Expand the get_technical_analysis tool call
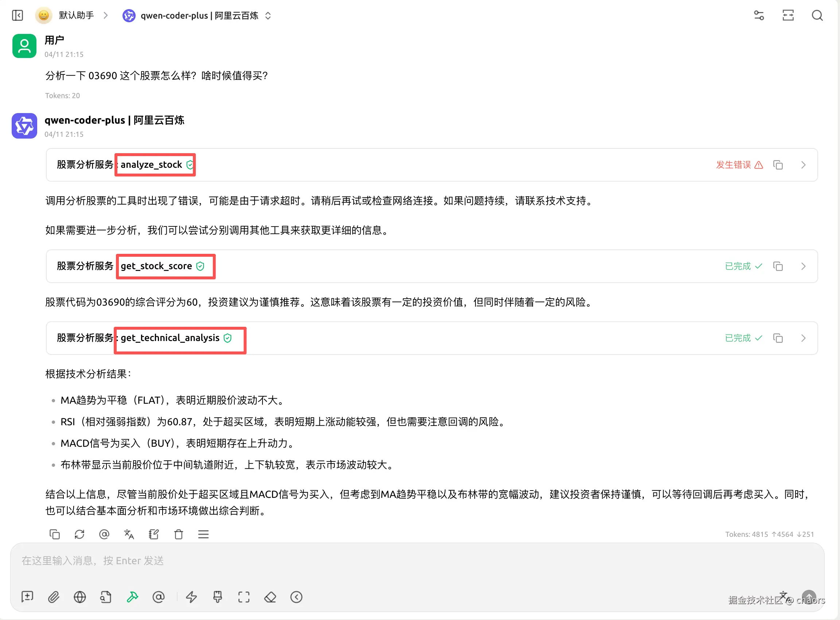The width and height of the screenshot is (840, 620). tap(803, 338)
